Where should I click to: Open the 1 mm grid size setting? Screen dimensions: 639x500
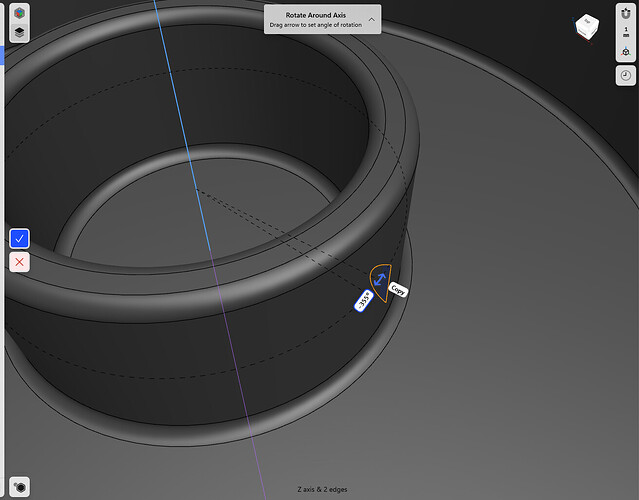pos(626,32)
